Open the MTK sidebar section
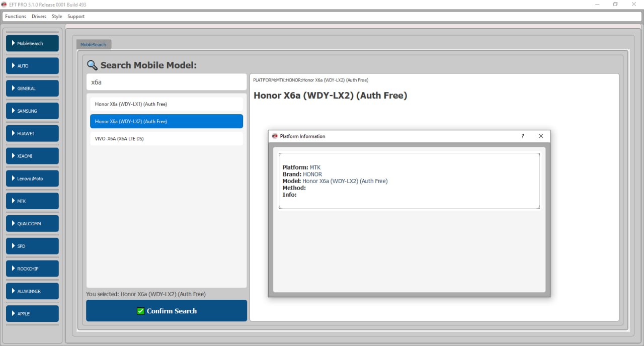 [32, 201]
